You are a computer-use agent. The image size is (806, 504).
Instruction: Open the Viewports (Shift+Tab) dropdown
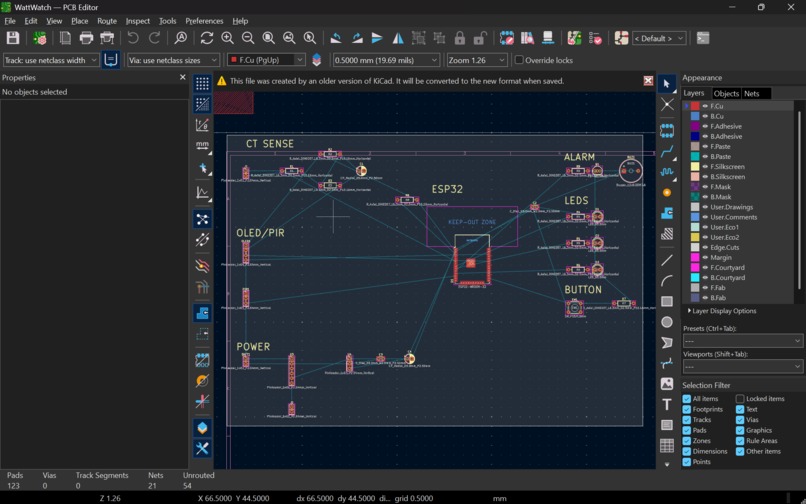click(742, 367)
